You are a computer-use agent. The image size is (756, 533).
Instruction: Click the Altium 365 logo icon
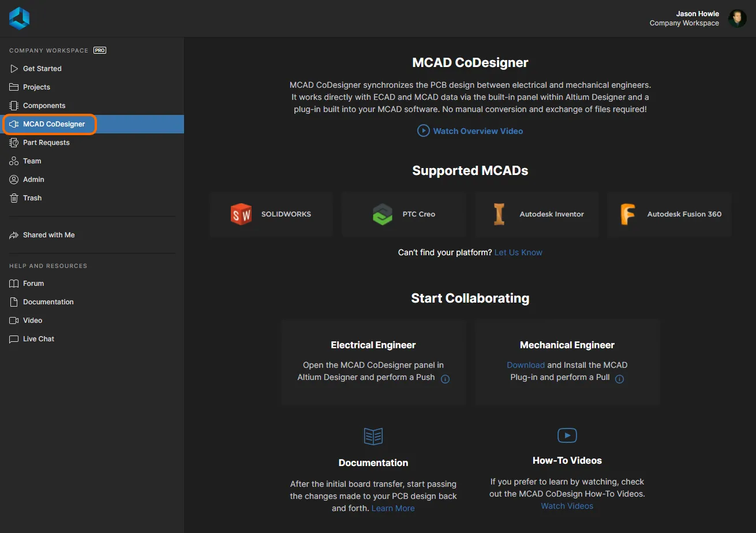tap(19, 18)
